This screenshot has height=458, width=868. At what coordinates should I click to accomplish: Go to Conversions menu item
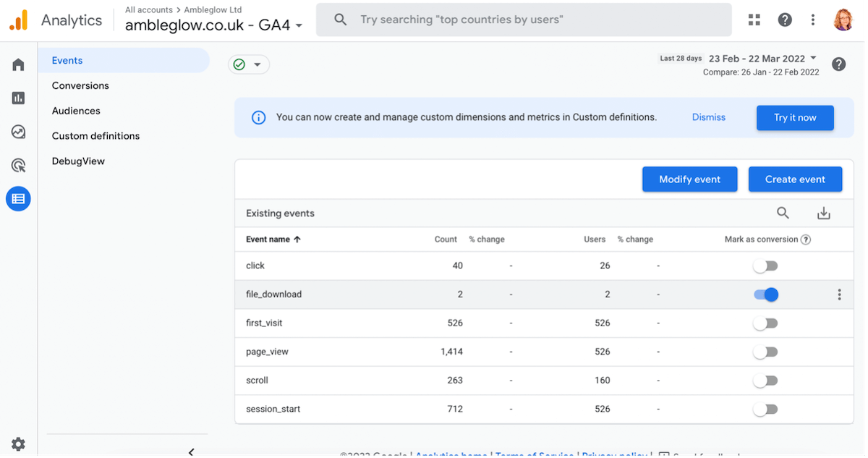(80, 85)
